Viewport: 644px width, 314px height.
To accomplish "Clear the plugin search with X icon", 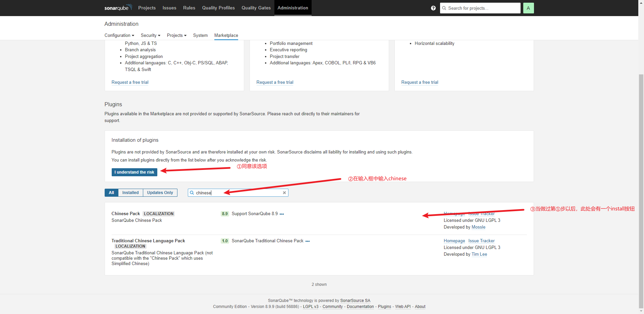I will pos(284,193).
